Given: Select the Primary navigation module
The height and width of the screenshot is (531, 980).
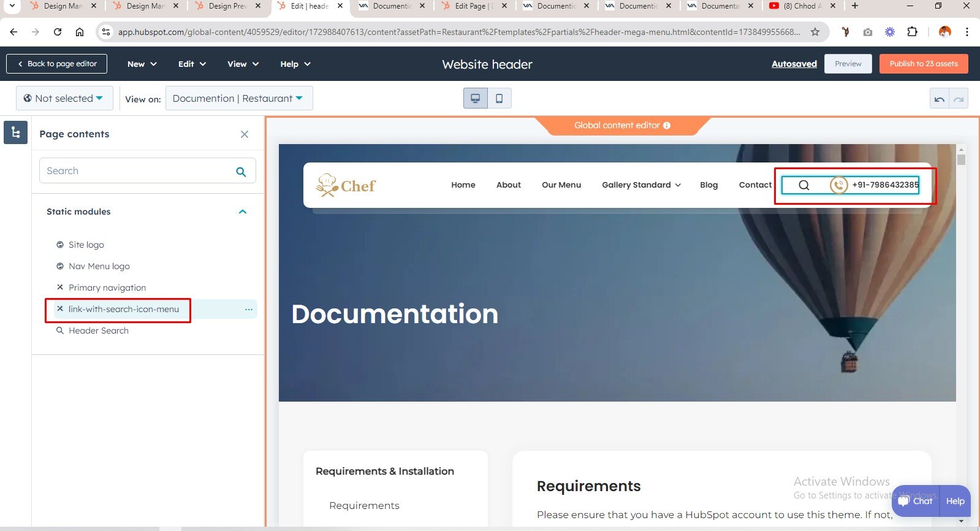Looking at the screenshot, I should pyautogui.click(x=107, y=288).
